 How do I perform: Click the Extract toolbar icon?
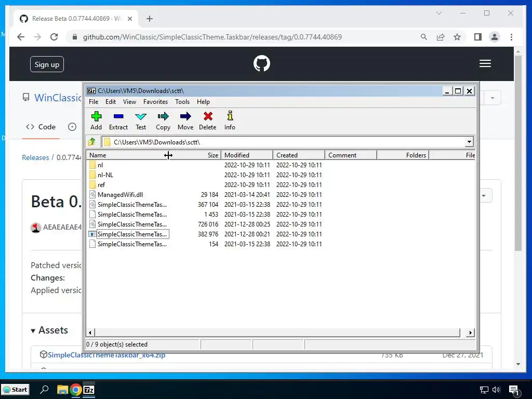tap(118, 121)
